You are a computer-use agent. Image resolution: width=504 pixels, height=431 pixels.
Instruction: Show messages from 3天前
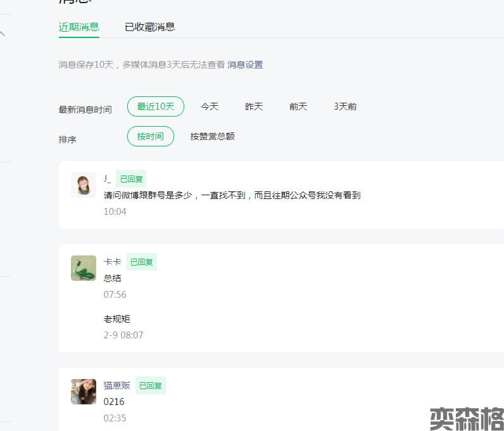click(345, 106)
